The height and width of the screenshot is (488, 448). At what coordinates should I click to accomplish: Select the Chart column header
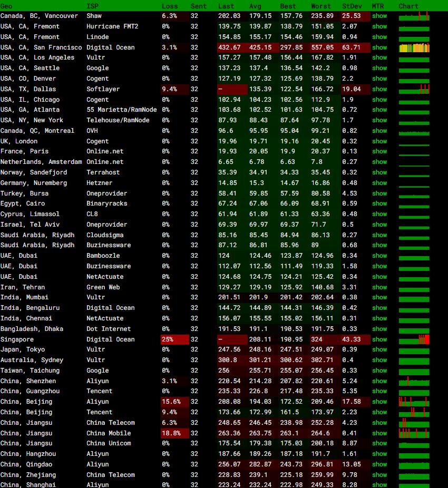[408, 6]
